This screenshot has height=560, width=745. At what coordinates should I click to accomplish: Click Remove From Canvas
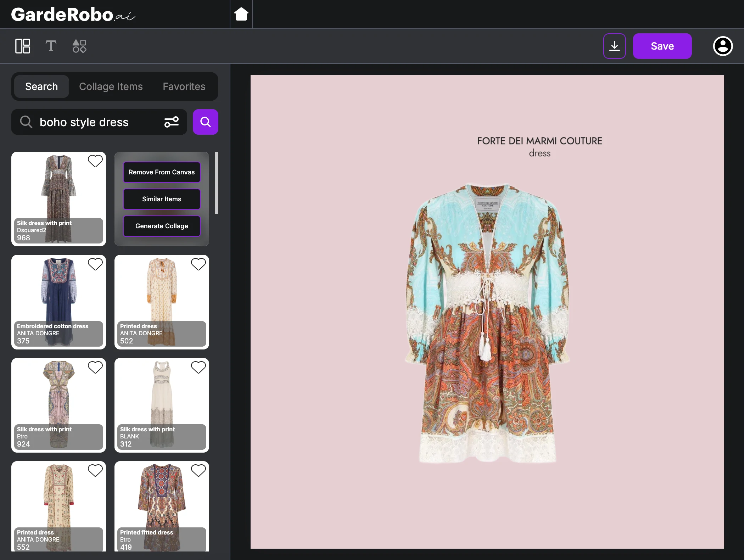[x=162, y=172]
